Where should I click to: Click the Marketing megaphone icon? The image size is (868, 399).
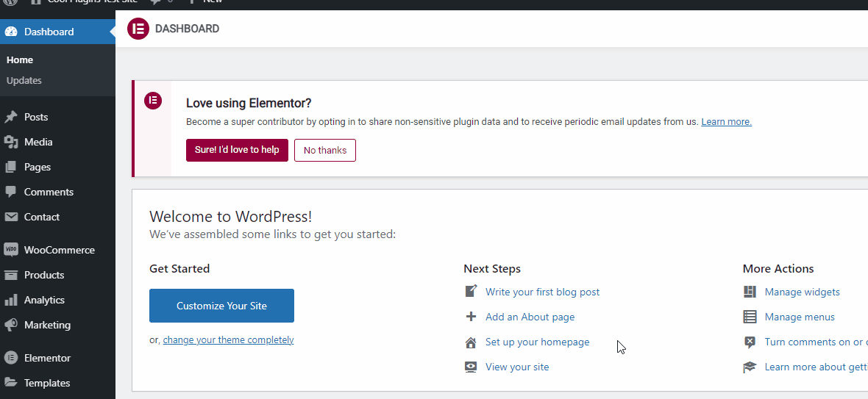(x=10, y=325)
